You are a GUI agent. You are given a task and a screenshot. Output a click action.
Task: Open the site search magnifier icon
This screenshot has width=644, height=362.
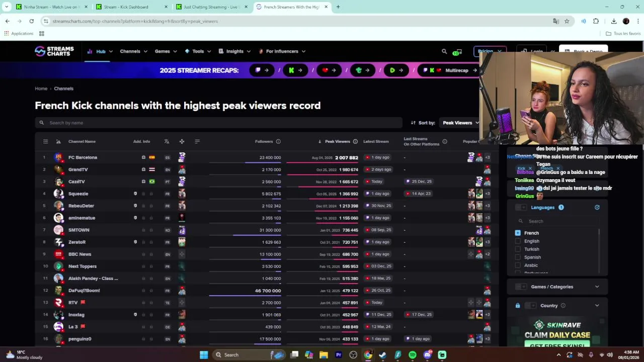444,51
